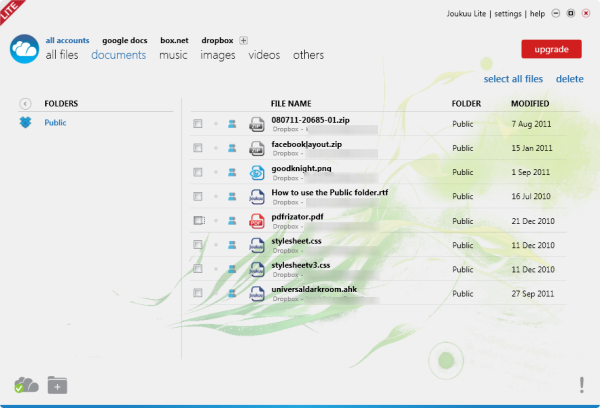This screenshot has height=408, width=600.
Task: Click the share person icon for facebooklayout.zip
Action: point(232,148)
